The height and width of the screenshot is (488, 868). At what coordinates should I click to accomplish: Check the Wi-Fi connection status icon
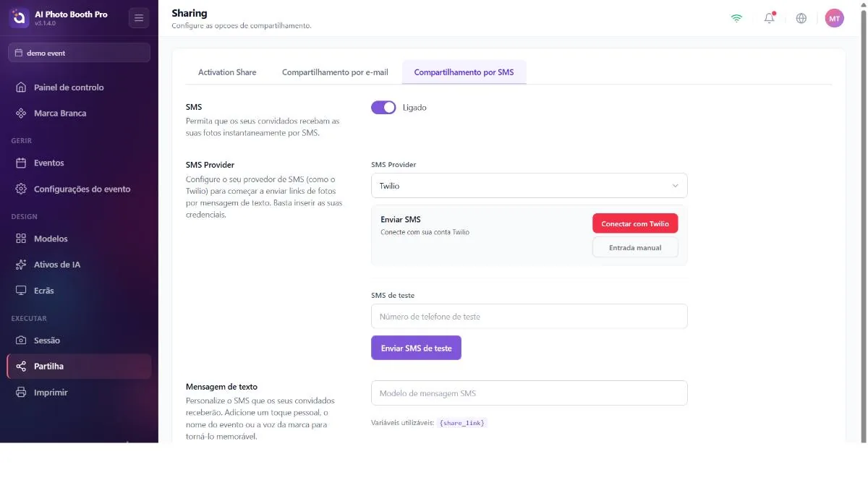[x=736, y=18]
